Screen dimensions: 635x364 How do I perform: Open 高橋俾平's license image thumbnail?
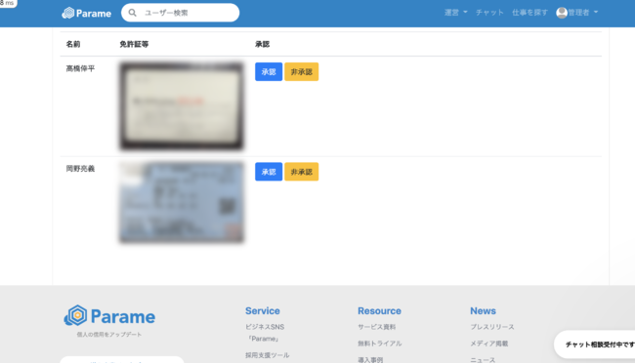182,106
